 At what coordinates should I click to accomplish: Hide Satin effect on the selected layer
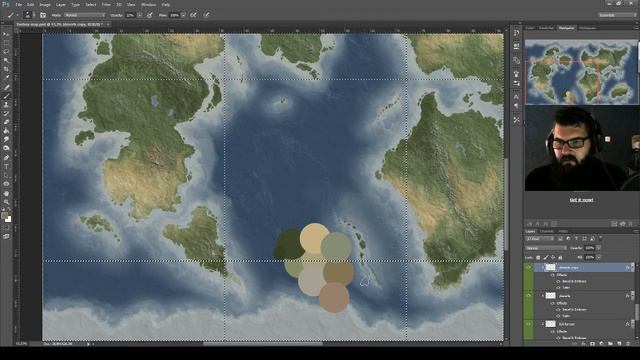558,287
